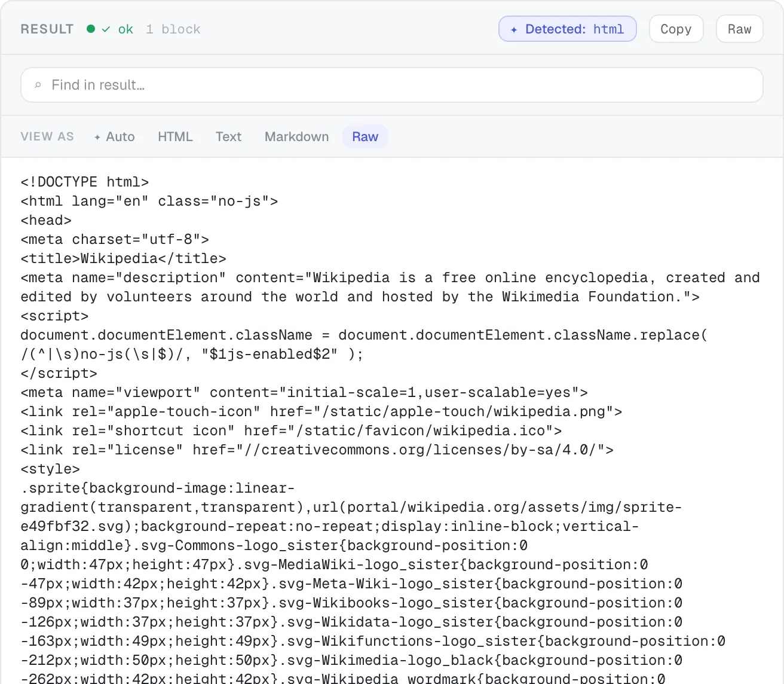Click the "<head>" line
The image size is (784, 684).
[x=46, y=220]
